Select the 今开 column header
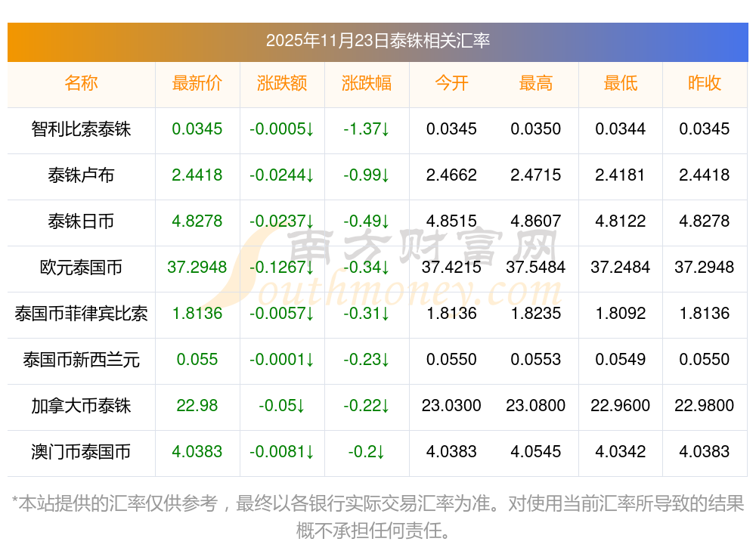 pyautogui.click(x=451, y=83)
